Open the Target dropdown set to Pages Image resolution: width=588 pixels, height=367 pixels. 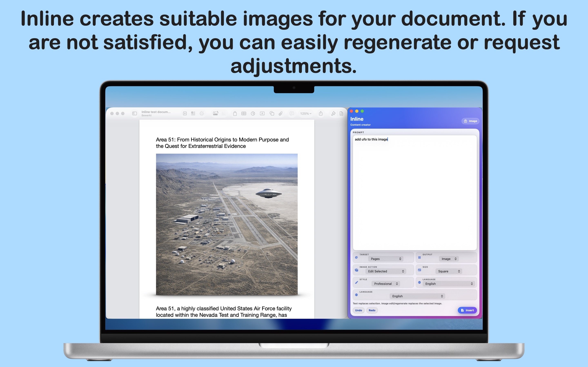[x=386, y=259]
